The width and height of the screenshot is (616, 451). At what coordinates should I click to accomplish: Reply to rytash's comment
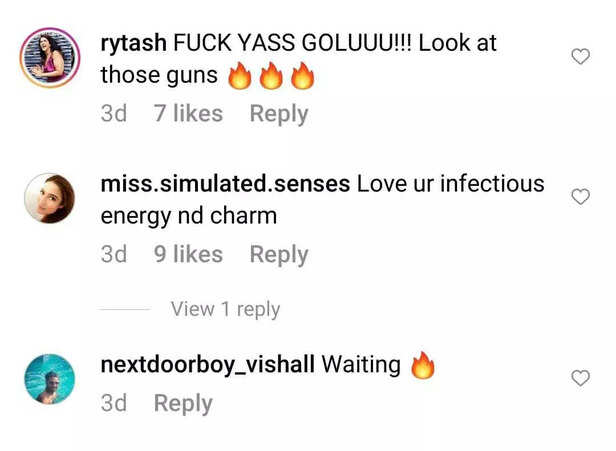click(279, 114)
